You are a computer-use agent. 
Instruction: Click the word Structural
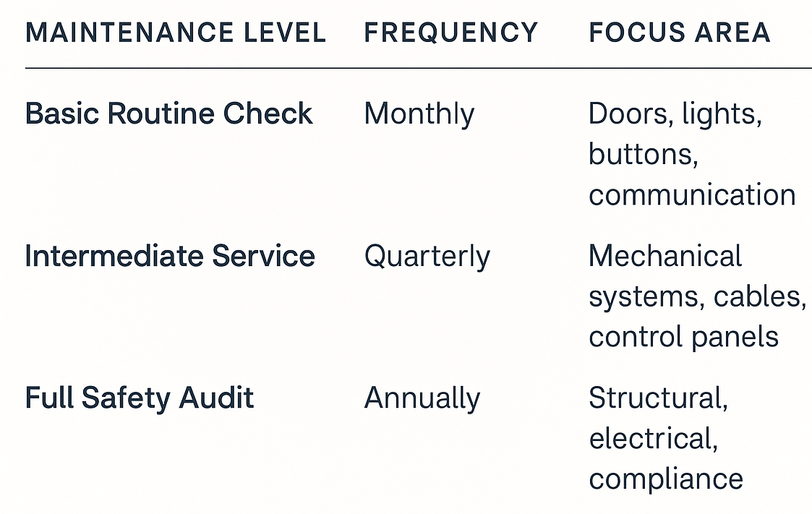658,398
